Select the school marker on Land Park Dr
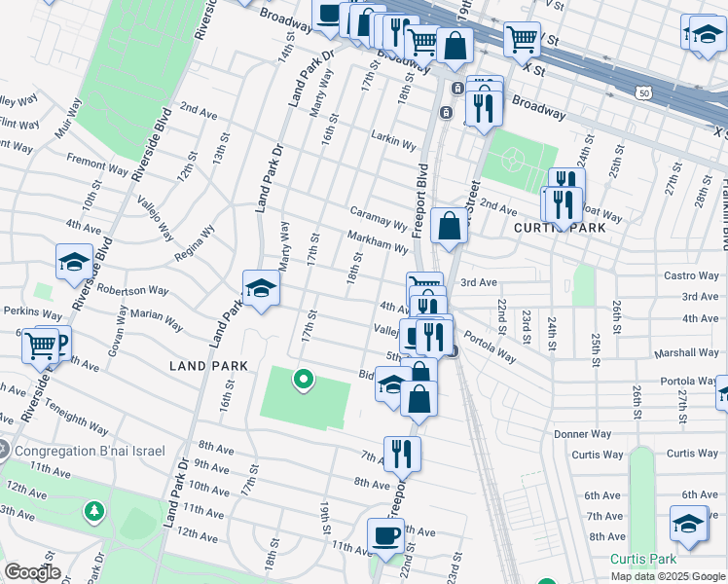 pyautogui.click(x=260, y=289)
